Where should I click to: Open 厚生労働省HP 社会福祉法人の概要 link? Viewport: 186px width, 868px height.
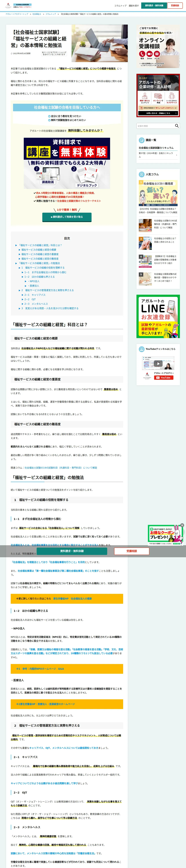point(73,599)
